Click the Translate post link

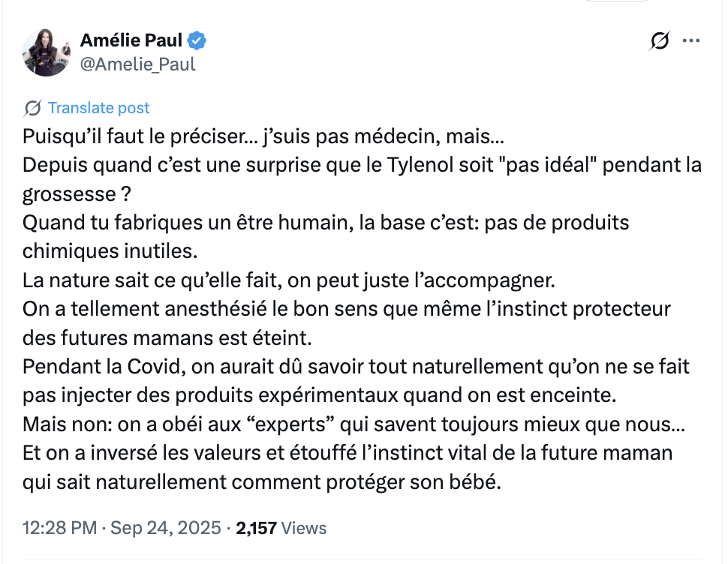(x=99, y=107)
